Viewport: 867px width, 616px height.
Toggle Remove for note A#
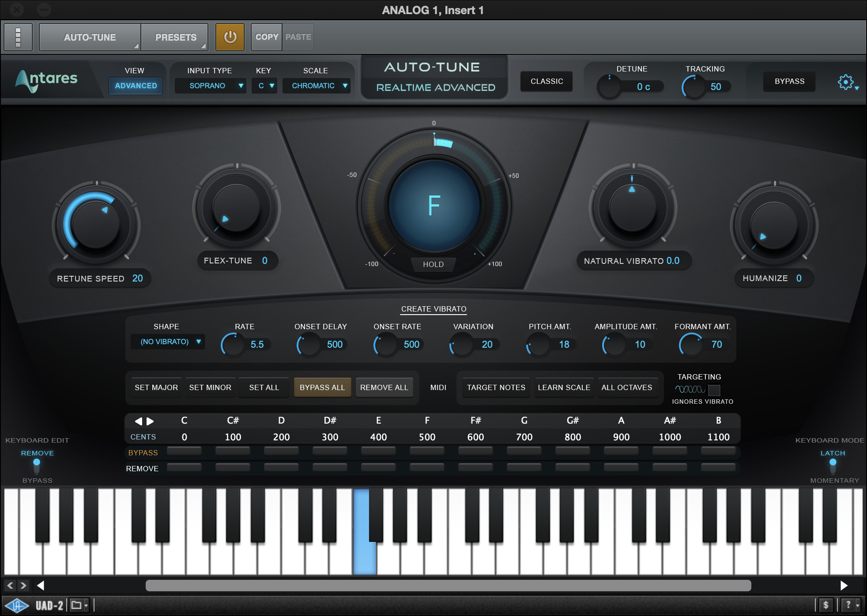pyautogui.click(x=670, y=467)
